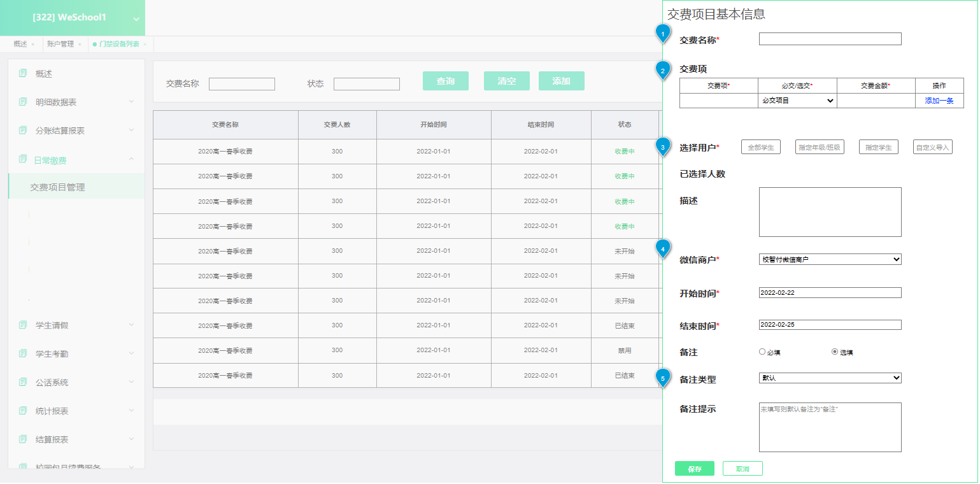980x484 pixels.
Task: Select the 选填 radio button for 备注
Action: [x=835, y=352]
